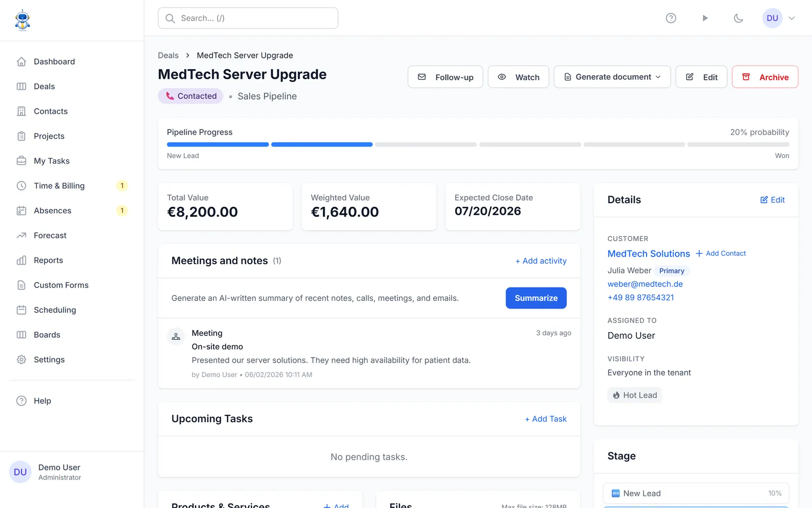Edit Details panel link

pyautogui.click(x=772, y=200)
